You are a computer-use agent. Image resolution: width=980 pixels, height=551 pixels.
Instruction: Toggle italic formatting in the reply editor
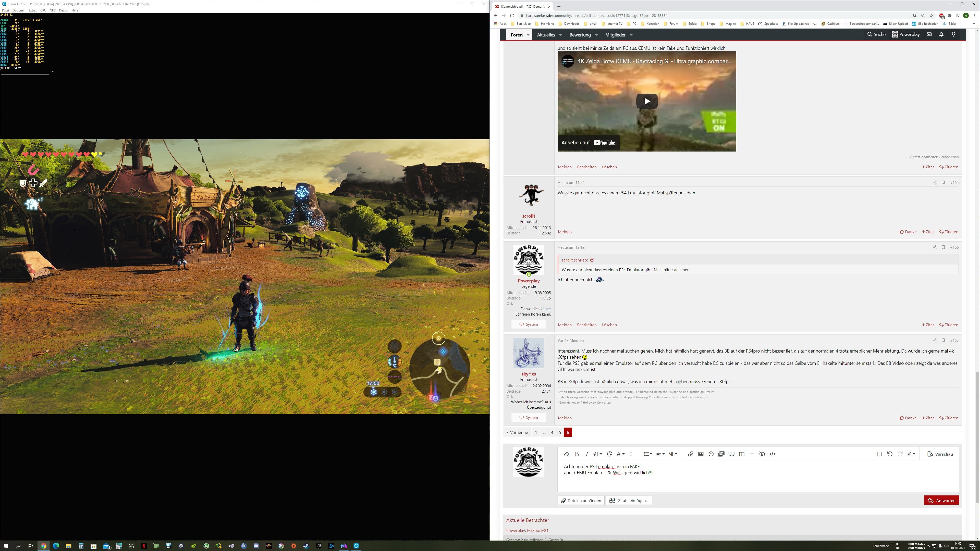pyautogui.click(x=587, y=454)
